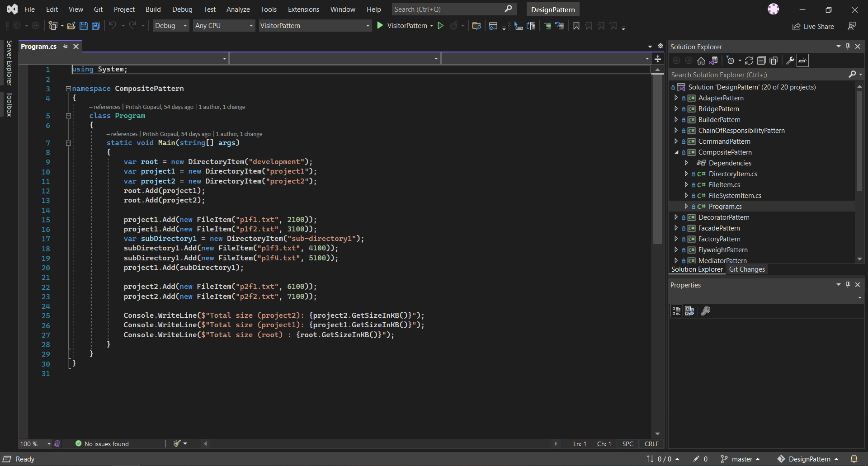Click the class Program references CodeLens link
The width and height of the screenshot is (868, 466).
105,107
